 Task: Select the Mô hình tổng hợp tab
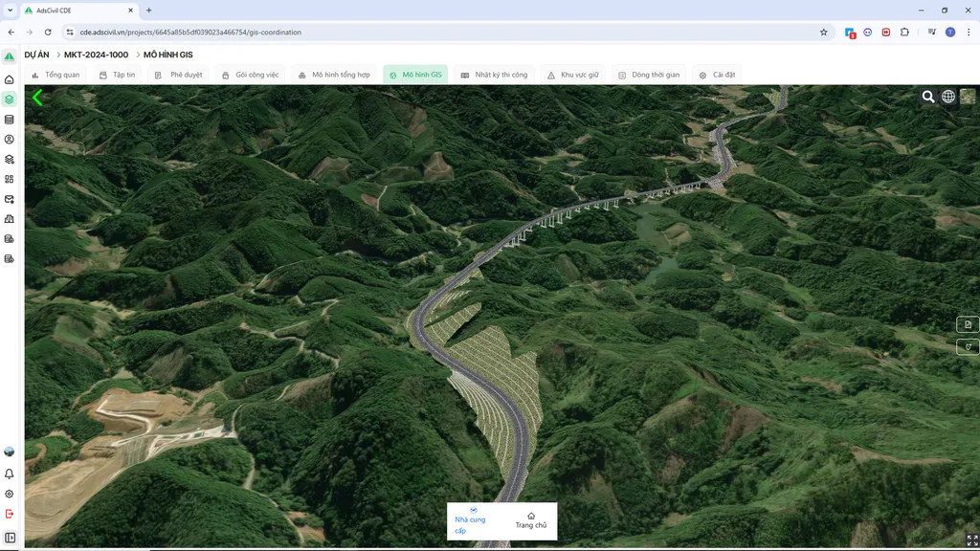click(x=334, y=75)
